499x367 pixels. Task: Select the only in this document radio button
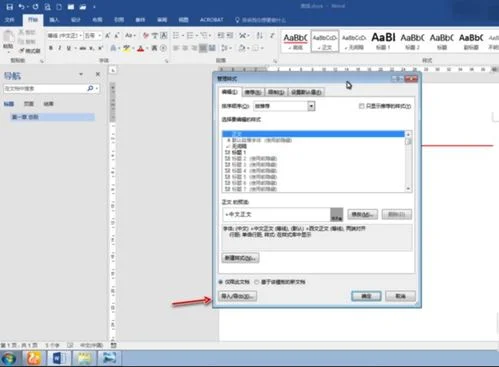[221, 282]
